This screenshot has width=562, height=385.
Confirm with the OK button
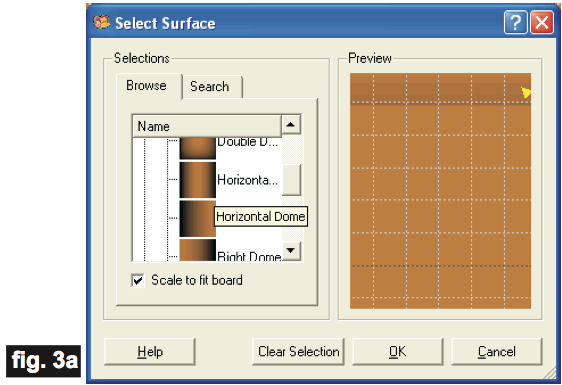(x=398, y=352)
